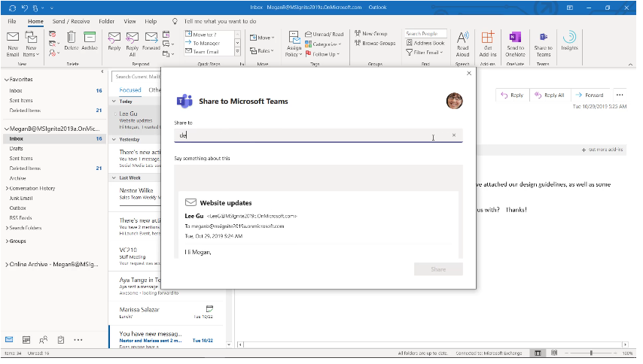Viewport: 643px width, 364px height.
Task: Toggle Unread/Read in the Tags group
Action: coord(325,34)
